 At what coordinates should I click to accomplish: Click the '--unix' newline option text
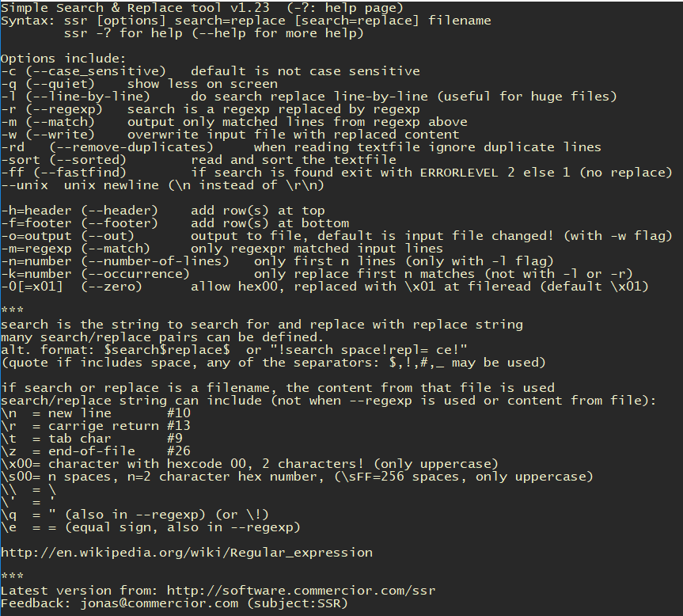(25, 184)
